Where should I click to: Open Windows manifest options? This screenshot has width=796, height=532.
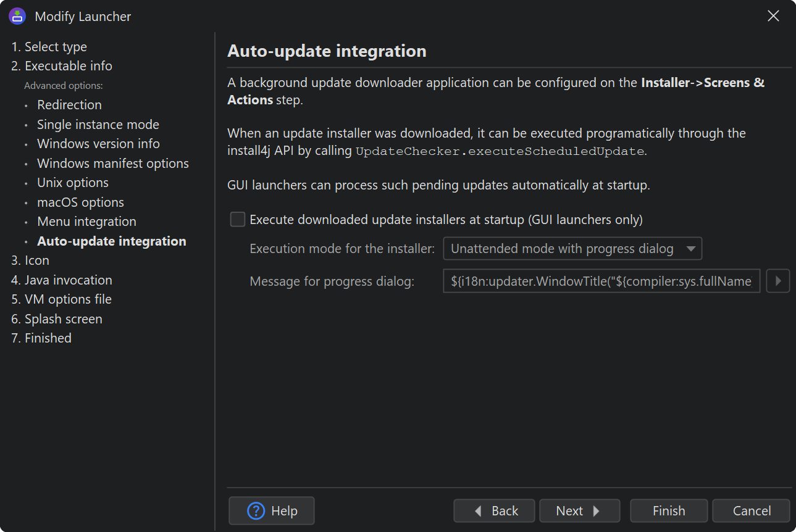coord(112,164)
